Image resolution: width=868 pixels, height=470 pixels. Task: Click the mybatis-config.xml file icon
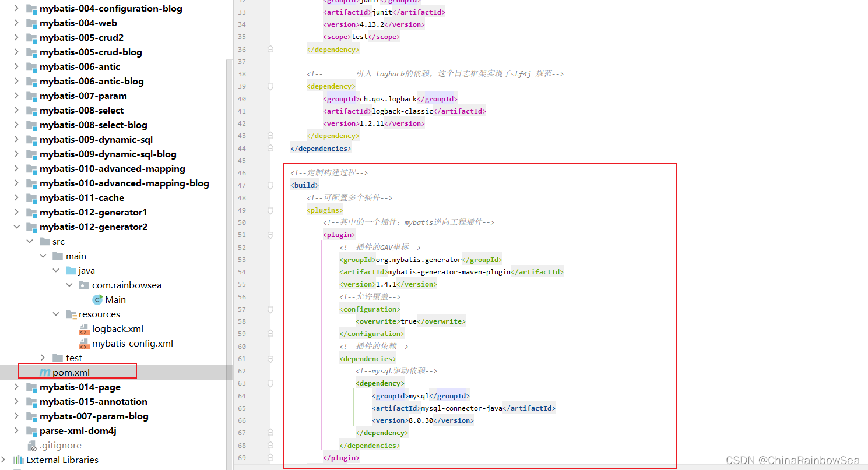click(x=84, y=344)
